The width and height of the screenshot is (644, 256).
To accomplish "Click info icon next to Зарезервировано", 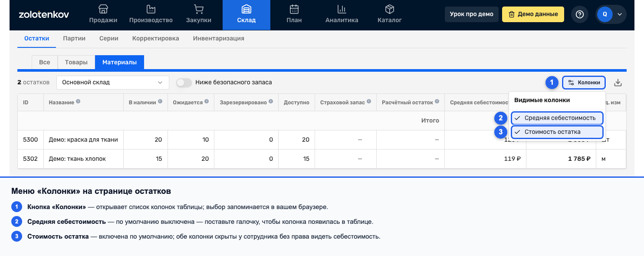I will click(271, 102).
